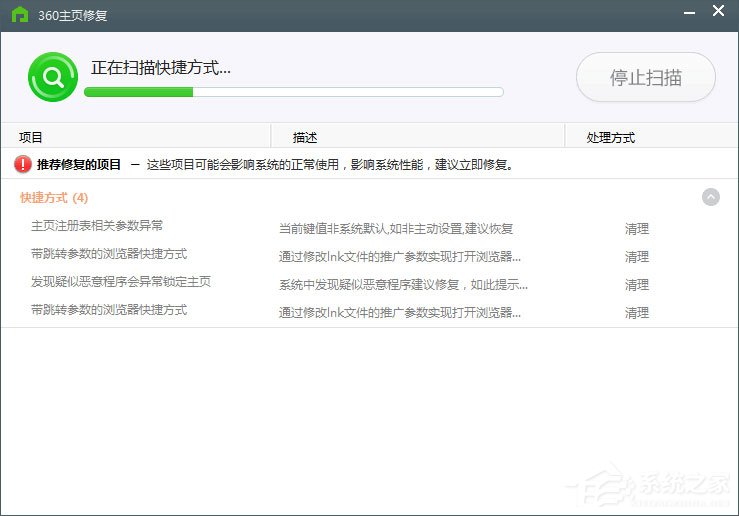The image size is (739, 516).
Task: Click the 推荐修复的项目 heading
Action: (79, 164)
